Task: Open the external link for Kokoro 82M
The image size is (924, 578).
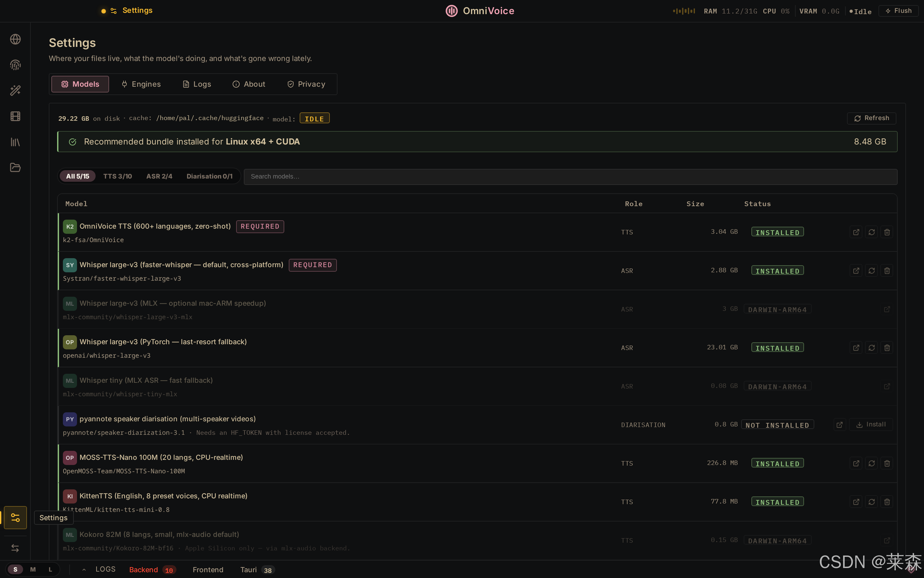Action: tap(887, 540)
